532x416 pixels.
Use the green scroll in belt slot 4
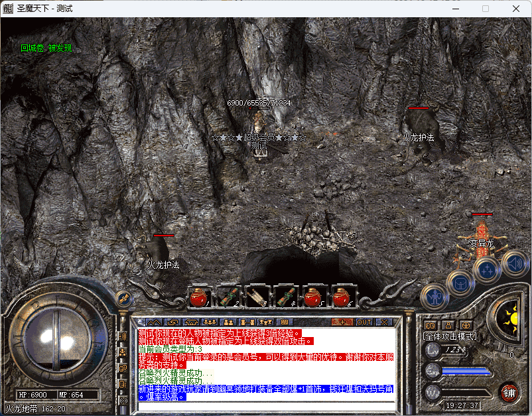click(285, 297)
